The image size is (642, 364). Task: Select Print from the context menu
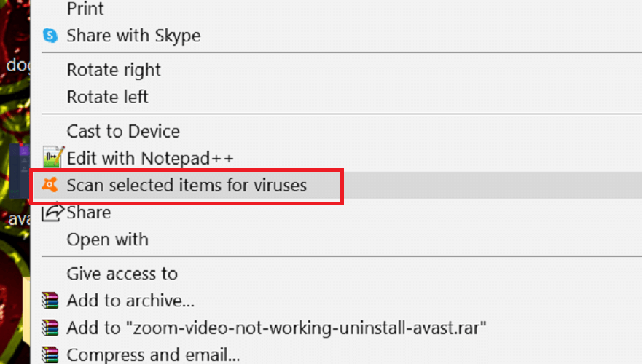[x=85, y=8]
